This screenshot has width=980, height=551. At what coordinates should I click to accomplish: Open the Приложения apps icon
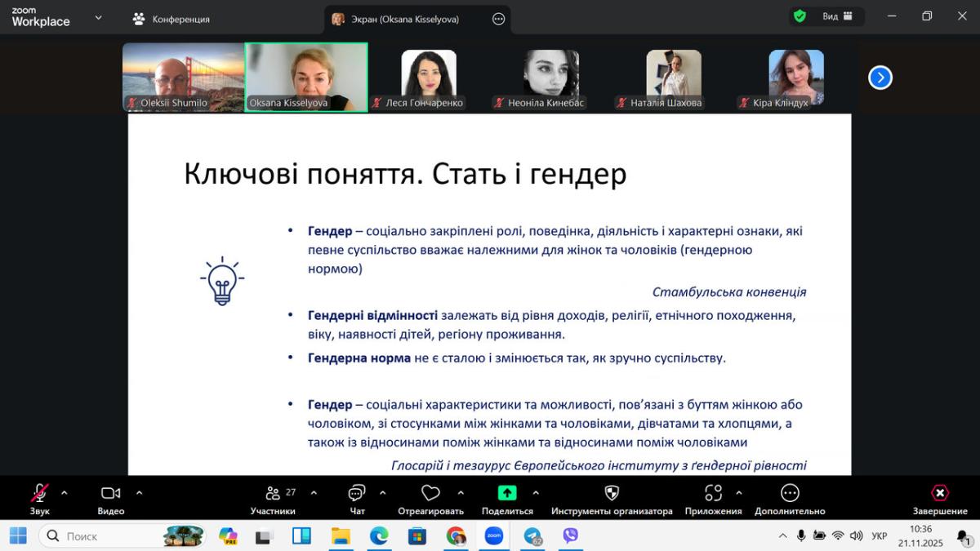[713, 494]
